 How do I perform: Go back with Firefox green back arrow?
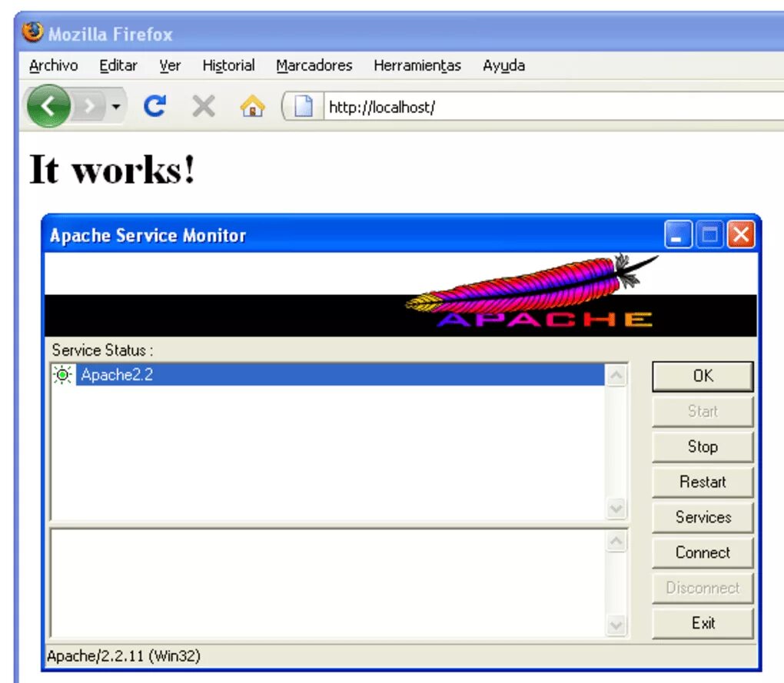coord(48,106)
